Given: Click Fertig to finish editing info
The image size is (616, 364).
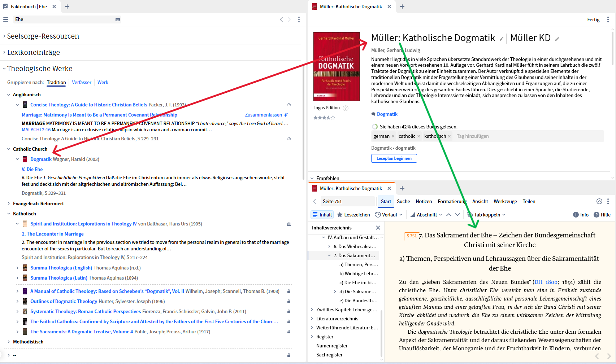Looking at the screenshot, I should (x=593, y=19).
